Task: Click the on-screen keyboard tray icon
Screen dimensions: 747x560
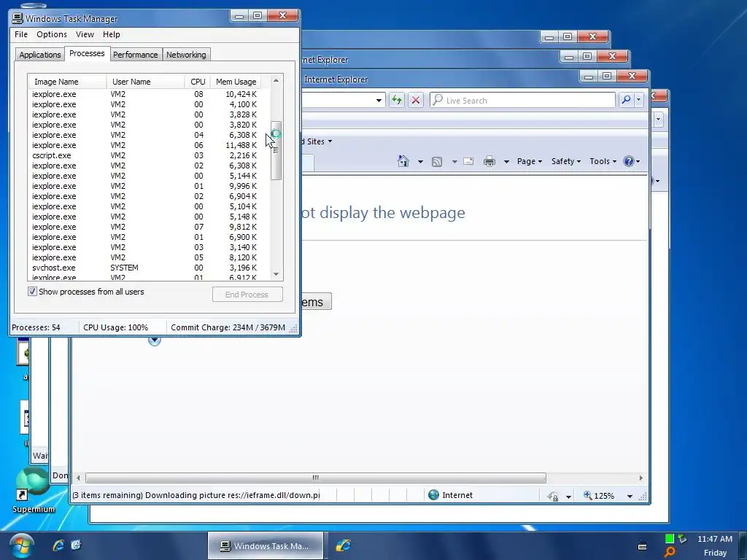Action: 642,546
